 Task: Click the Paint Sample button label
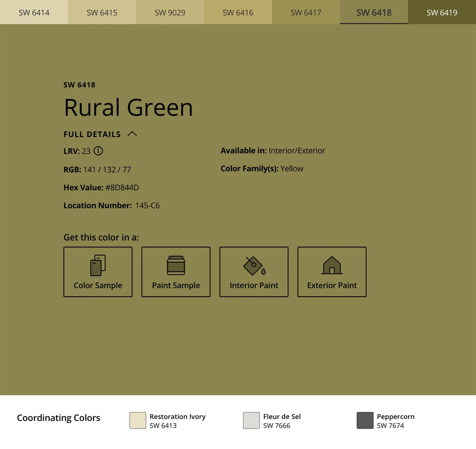(176, 285)
